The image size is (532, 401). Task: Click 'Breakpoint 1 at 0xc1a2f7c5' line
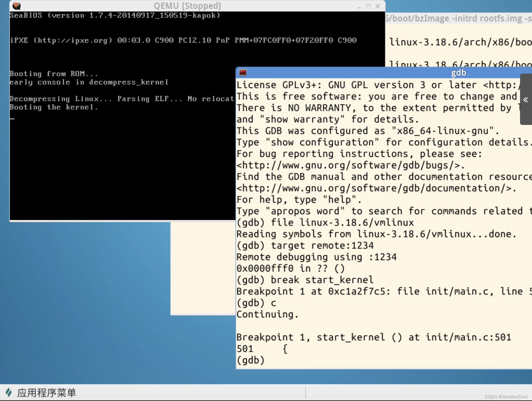tap(384, 291)
